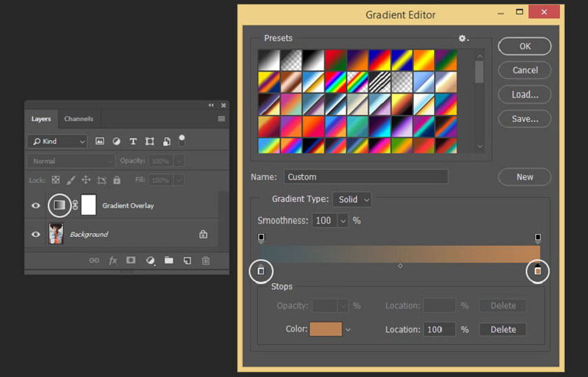Click the Delete button for the color stop
588x377 pixels.
point(503,329)
